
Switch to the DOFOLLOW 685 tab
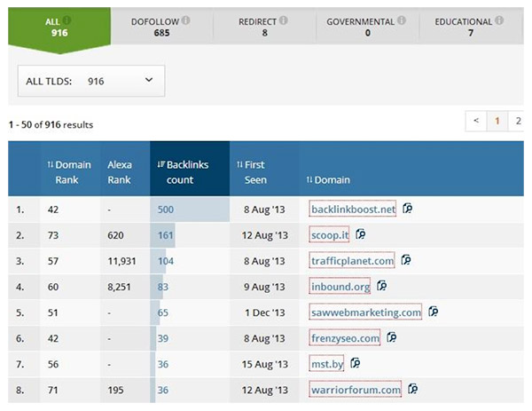(x=162, y=26)
